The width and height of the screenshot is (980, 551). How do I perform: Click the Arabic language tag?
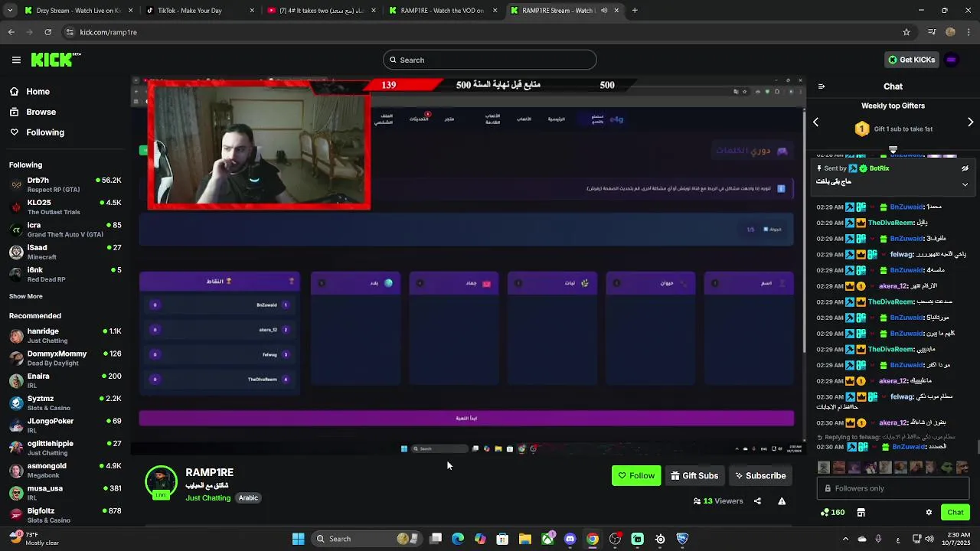[x=248, y=497]
